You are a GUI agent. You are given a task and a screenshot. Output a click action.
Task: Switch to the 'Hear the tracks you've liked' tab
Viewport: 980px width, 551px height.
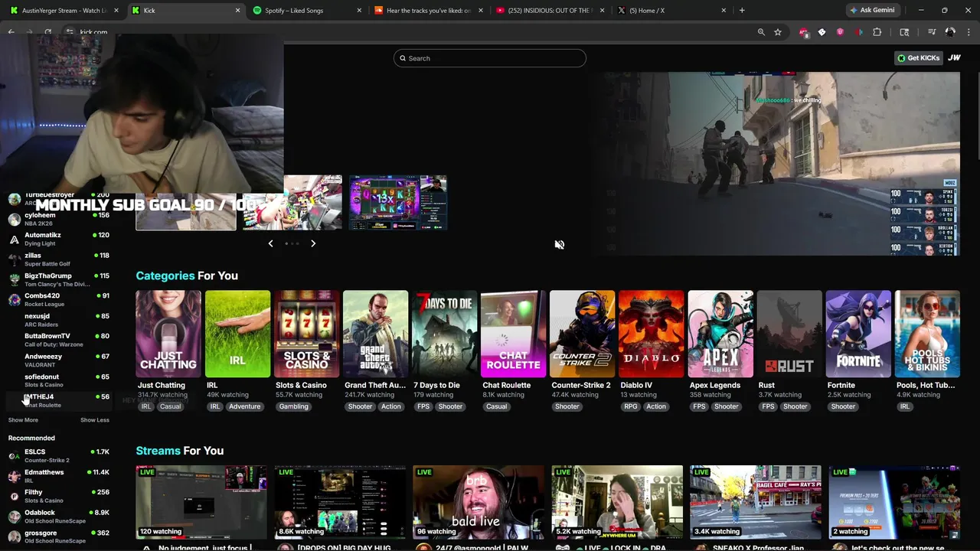pos(429,11)
